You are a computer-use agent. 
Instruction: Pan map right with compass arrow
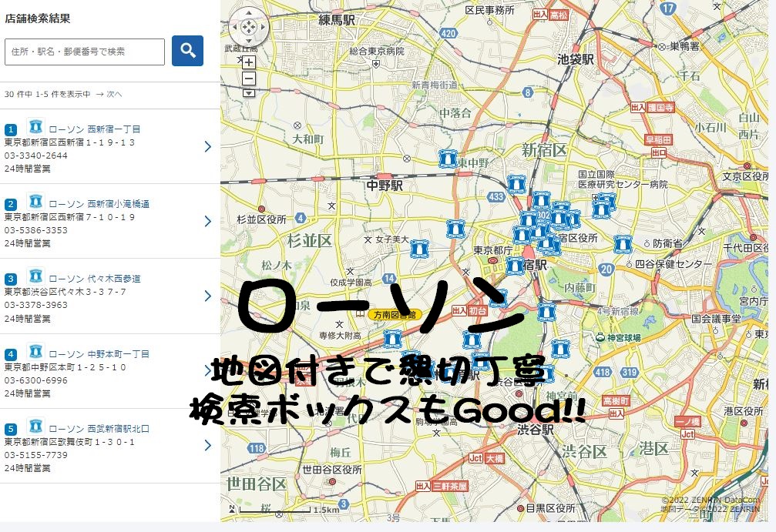point(262,27)
